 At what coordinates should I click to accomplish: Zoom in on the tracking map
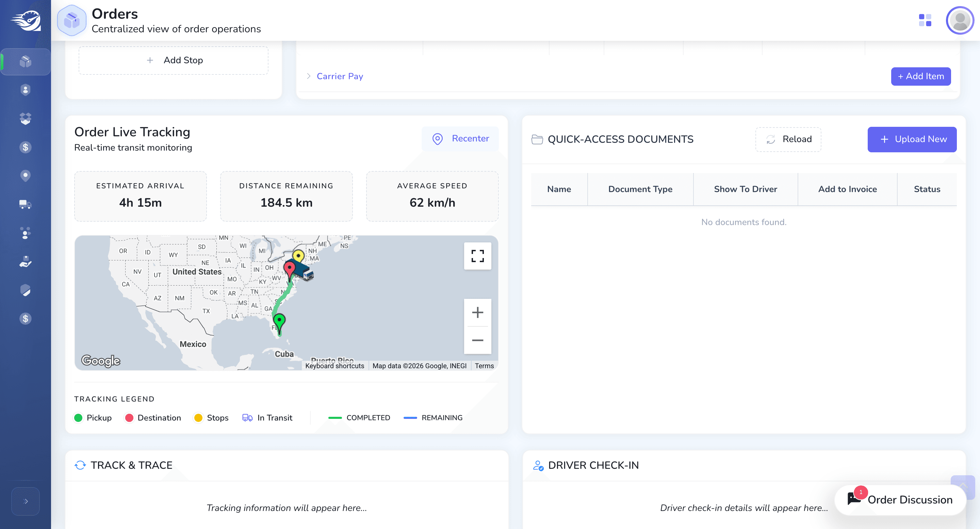(x=477, y=312)
